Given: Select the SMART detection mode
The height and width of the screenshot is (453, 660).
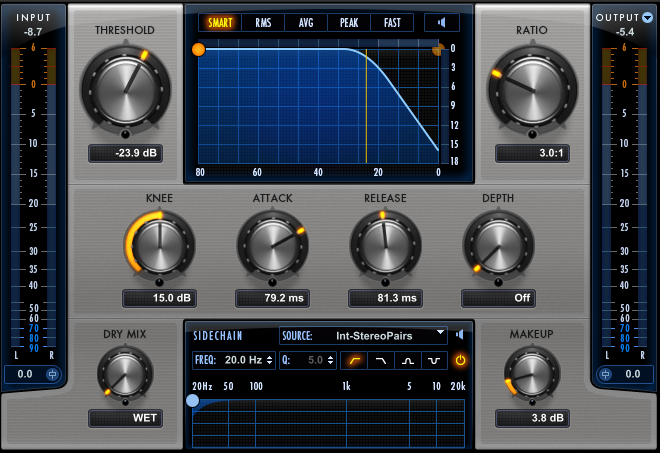Looking at the screenshot, I should coord(220,23).
